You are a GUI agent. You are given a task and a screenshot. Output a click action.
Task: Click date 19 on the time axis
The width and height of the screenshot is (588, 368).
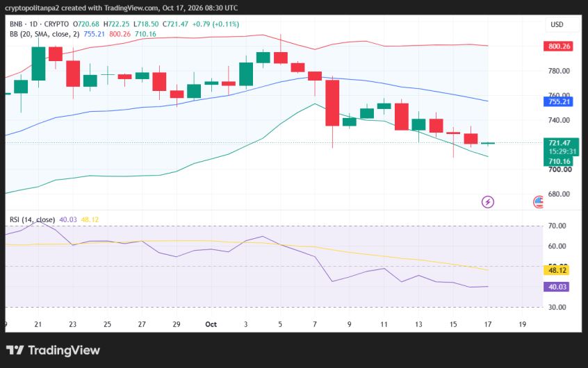click(523, 324)
